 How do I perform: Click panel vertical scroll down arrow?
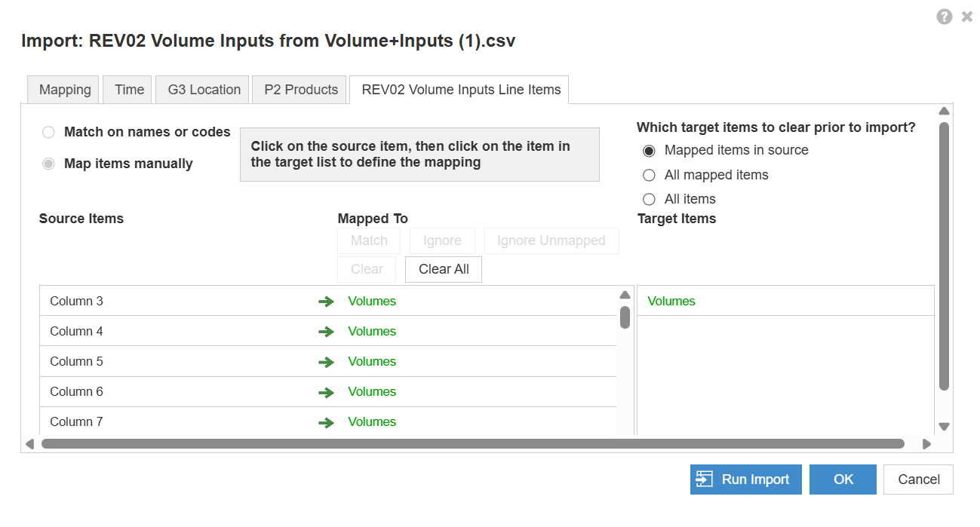944,427
